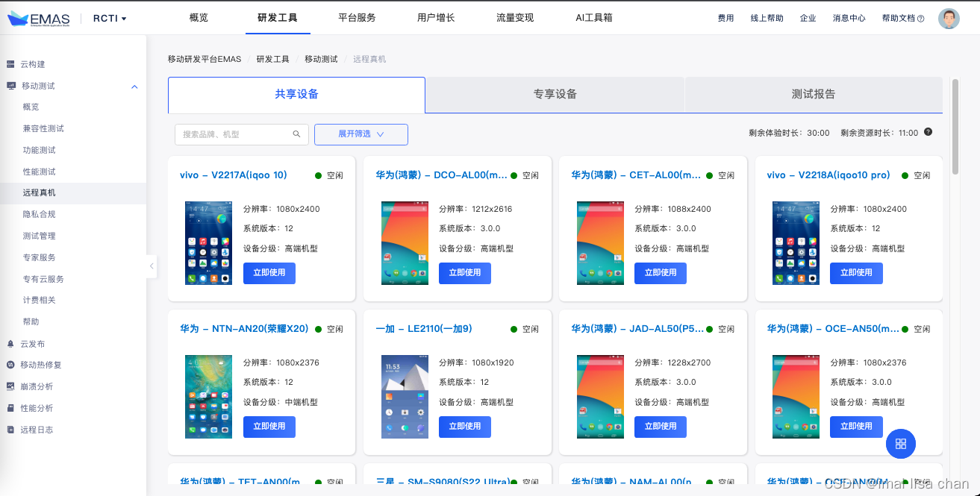This screenshot has width=980, height=496.
Task: Open 隐私合规 in sidebar
Action: [39, 214]
